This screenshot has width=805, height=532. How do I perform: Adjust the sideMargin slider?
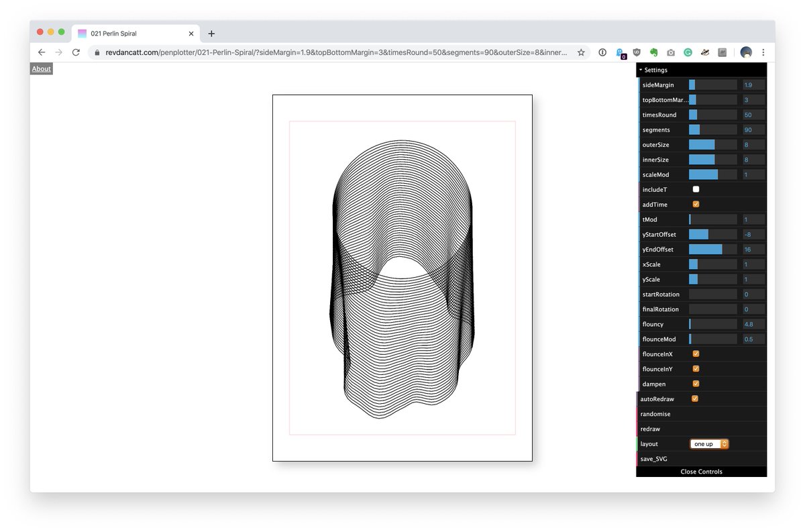(713, 85)
